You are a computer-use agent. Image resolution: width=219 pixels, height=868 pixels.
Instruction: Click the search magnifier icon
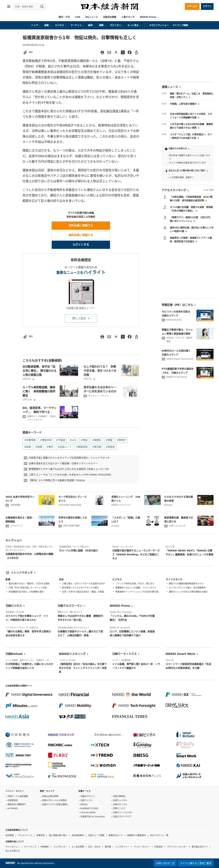click(x=42, y=6)
